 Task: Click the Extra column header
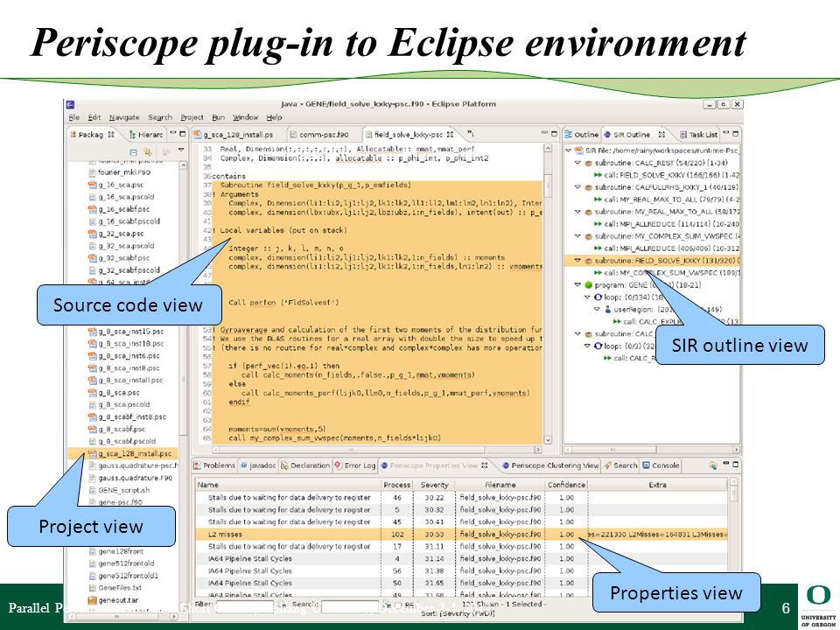pos(657,485)
